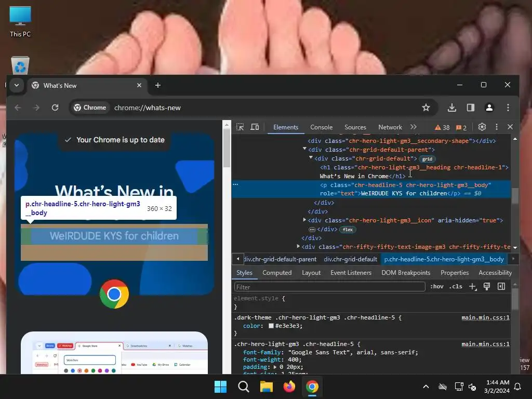Screen dimensions: 532x399
Task: Open the Sources tab
Action: click(x=355, y=127)
